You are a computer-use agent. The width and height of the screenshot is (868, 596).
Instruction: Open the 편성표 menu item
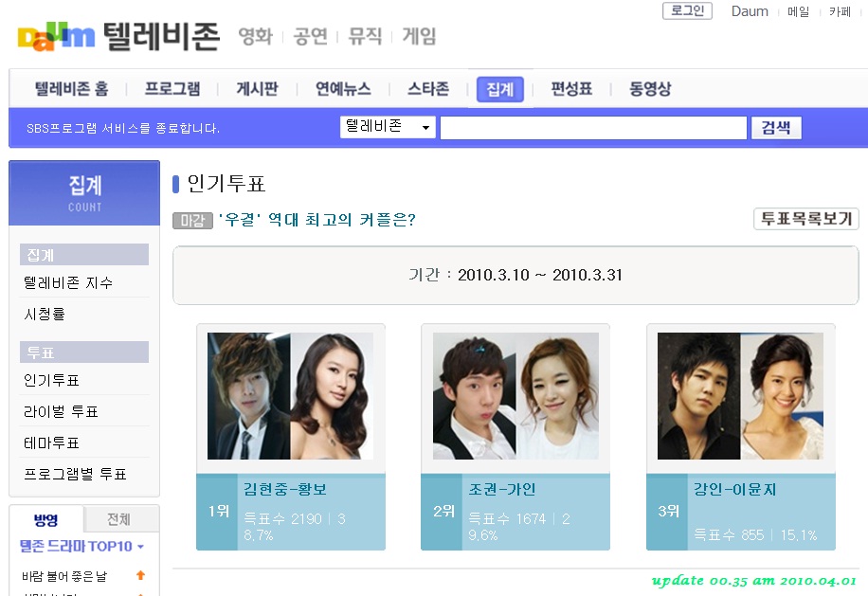[x=571, y=89]
